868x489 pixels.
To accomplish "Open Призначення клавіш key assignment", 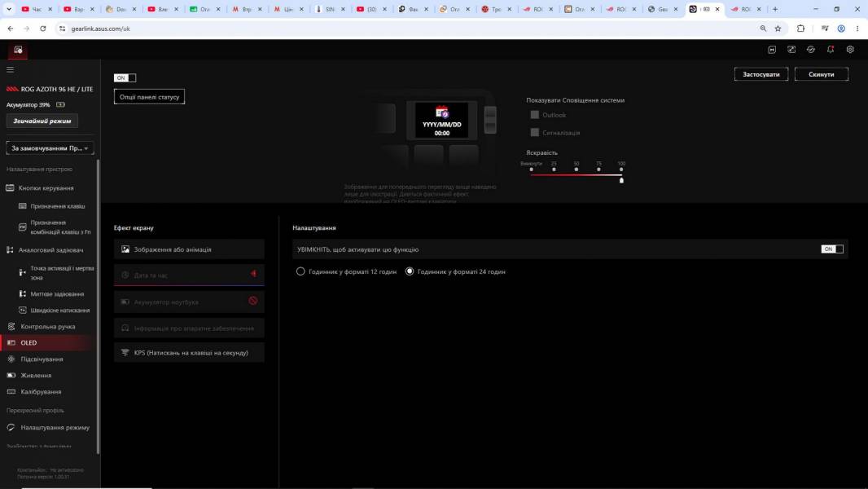I will pos(58,206).
